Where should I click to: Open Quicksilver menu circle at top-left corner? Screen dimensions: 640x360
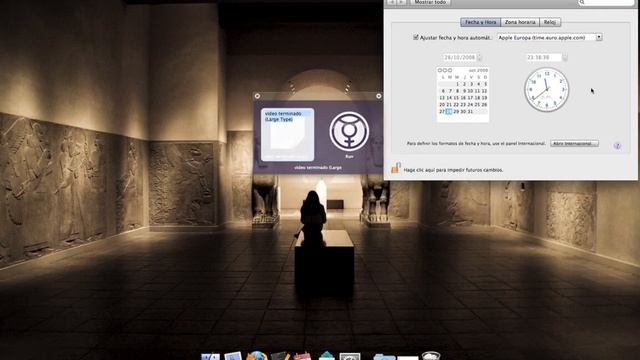[257, 96]
